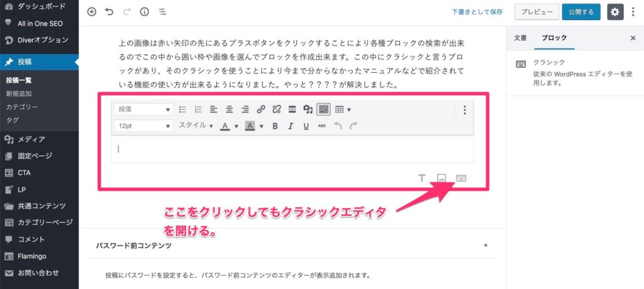The height and width of the screenshot is (289, 644).
Task: Align text right
Action: [245, 109]
